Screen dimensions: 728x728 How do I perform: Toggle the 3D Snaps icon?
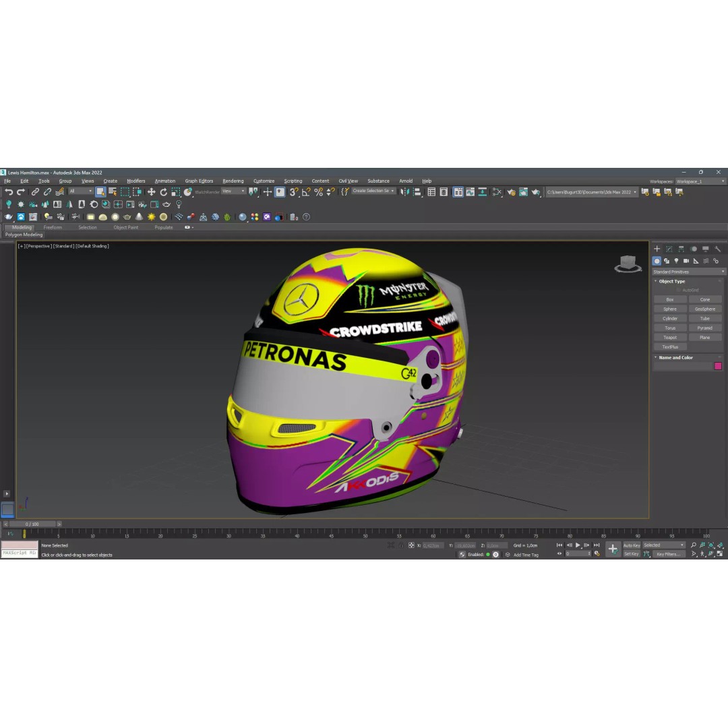pyautogui.click(x=293, y=191)
